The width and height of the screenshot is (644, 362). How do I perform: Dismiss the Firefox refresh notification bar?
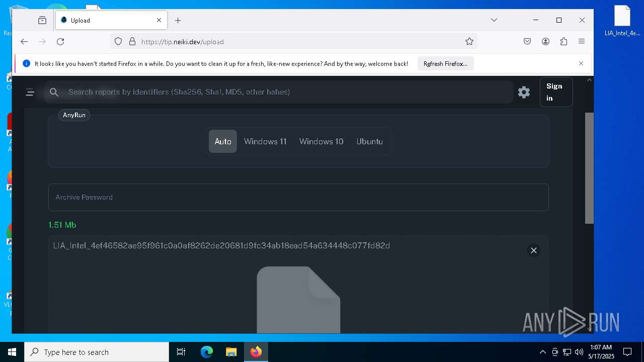pos(581,63)
